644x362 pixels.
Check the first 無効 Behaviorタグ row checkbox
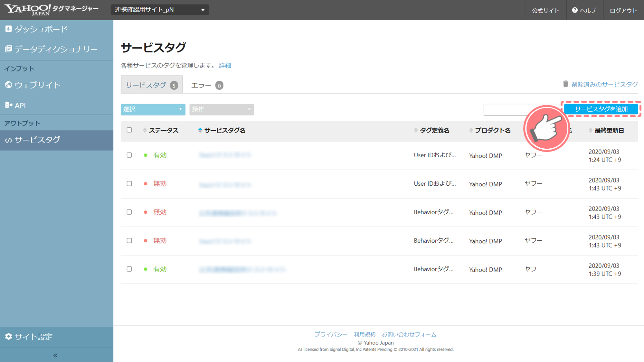click(x=129, y=212)
